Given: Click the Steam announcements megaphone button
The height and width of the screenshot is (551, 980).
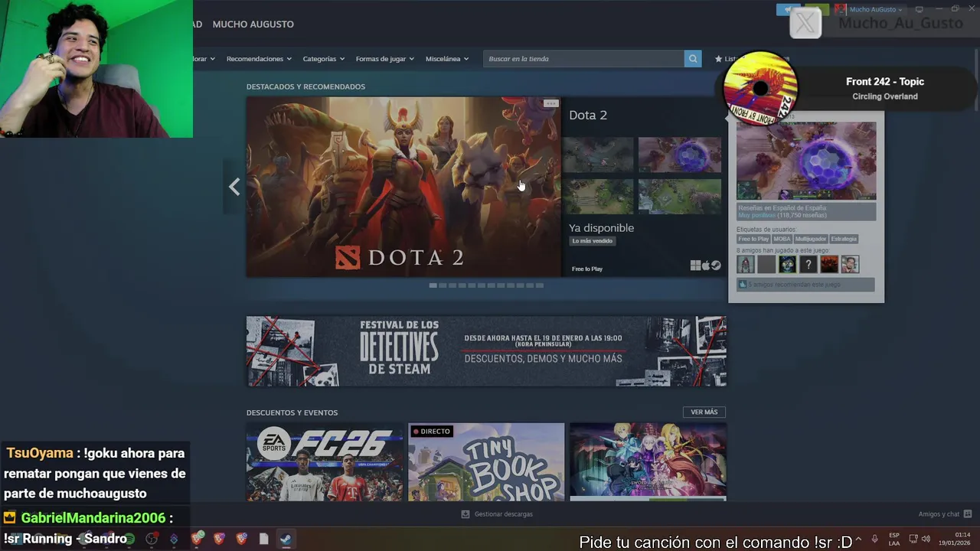Looking at the screenshot, I should tap(789, 9).
